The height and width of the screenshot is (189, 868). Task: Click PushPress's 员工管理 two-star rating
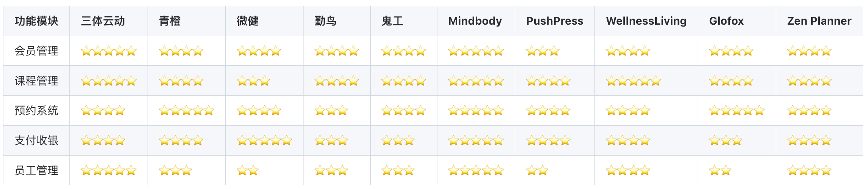pos(537,171)
